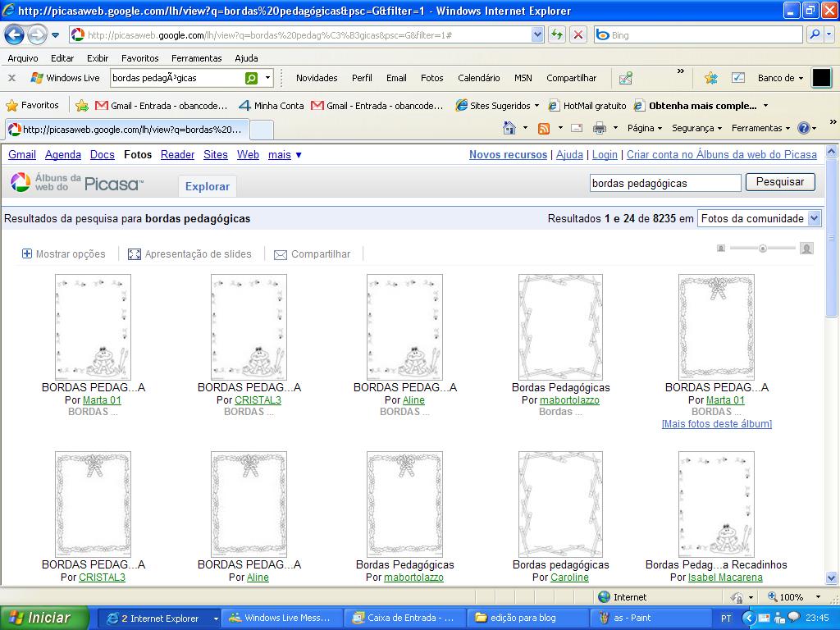The height and width of the screenshot is (630, 840).
Task: Open recent pages dropdown arrow
Action: pyautogui.click(x=55, y=35)
